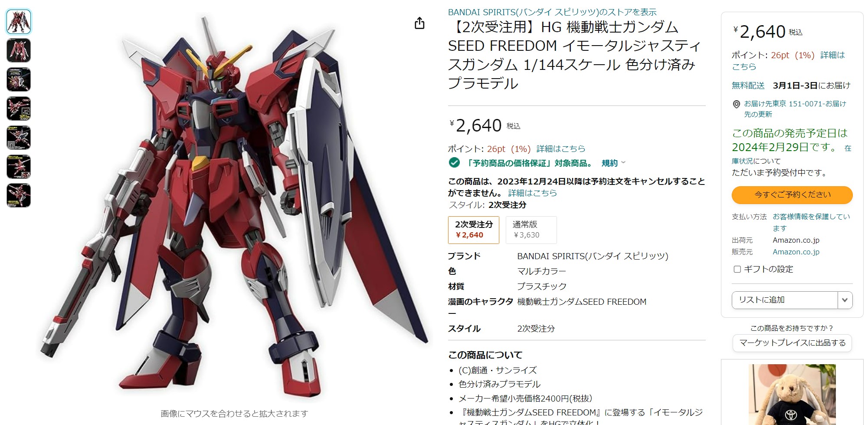The width and height of the screenshot is (868, 425).
Task: Expand the 規約 dropdown chevron
Action: click(623, 163)
